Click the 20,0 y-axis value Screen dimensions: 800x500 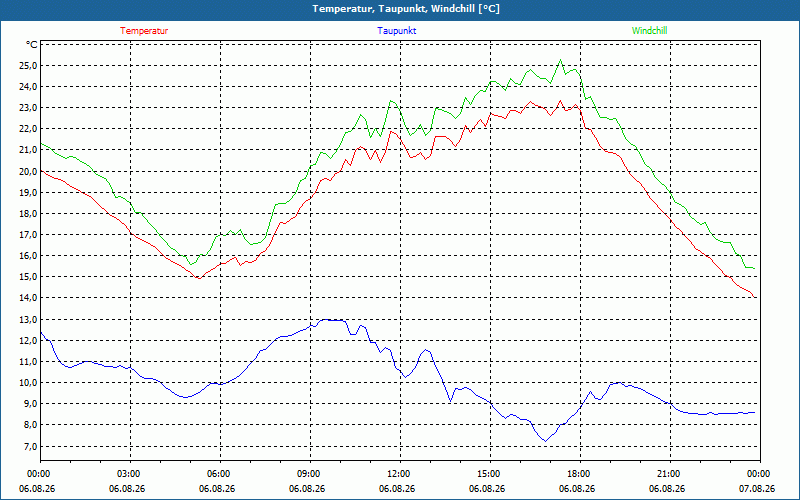tap(29, 171)
